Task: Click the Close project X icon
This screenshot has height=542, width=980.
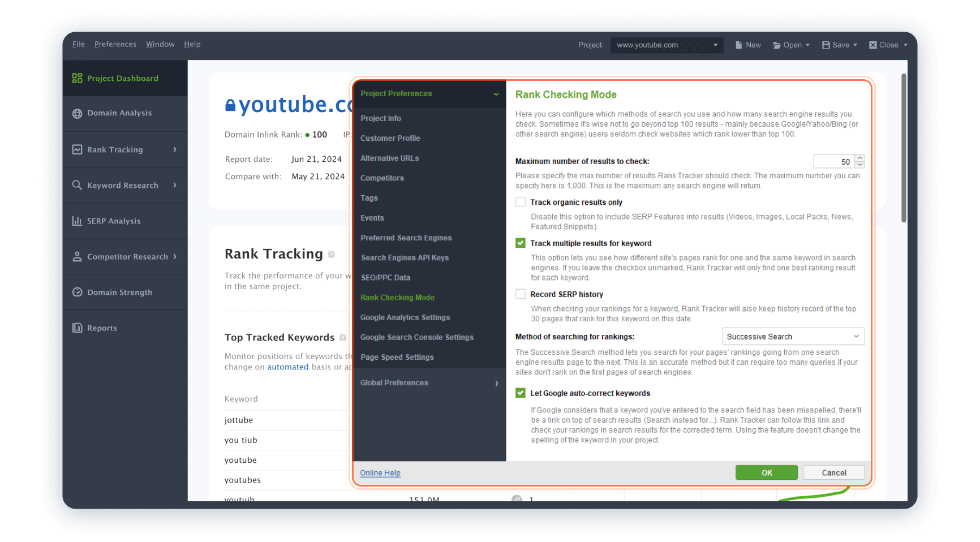Action: [x=873, y=45]
